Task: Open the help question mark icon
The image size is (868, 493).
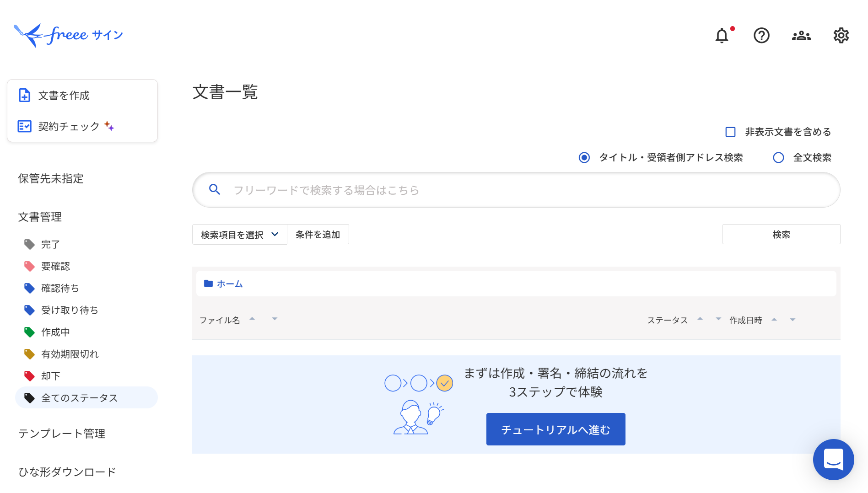Action: (761, 35)
